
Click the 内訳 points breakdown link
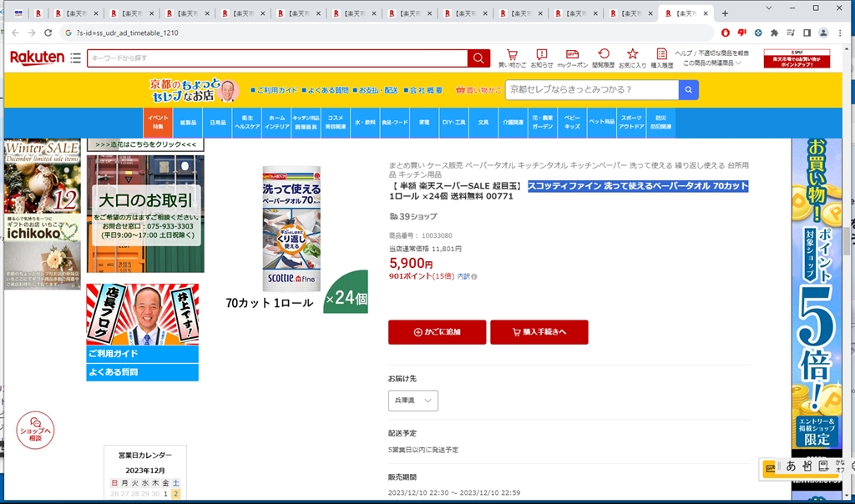pyautogui.click(x=463, y=277)
